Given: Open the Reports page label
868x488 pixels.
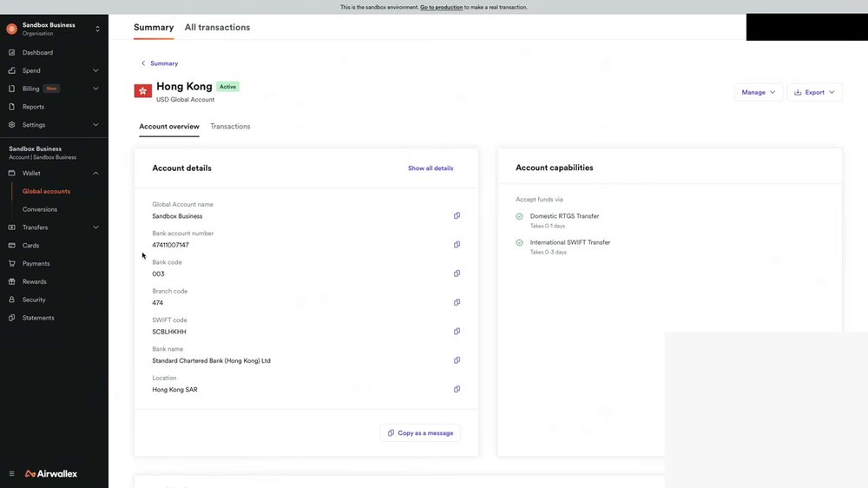Looking at the screenshot, I should tap(33, 106).
